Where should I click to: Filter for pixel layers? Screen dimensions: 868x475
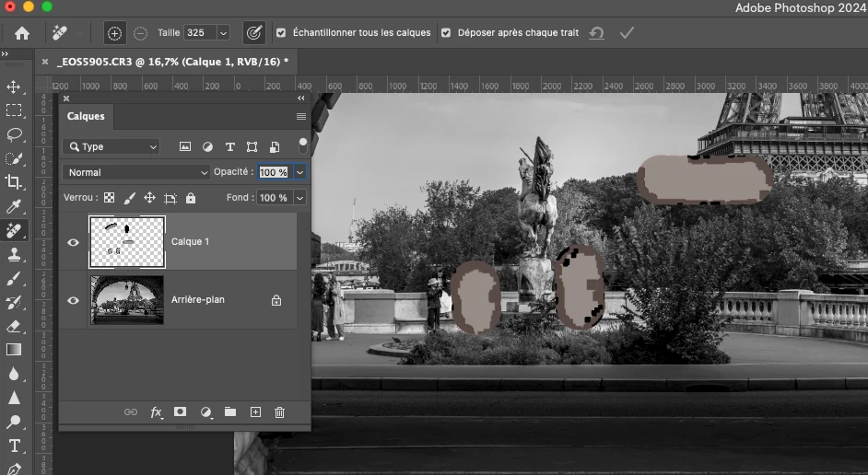(x=185, y=146)
